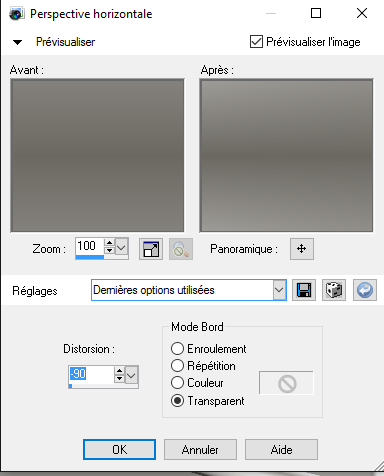This screenshot has width=384, height=476.
Task: Click the Paint Shop Pro title bar icon
Action: pos(16,14)
